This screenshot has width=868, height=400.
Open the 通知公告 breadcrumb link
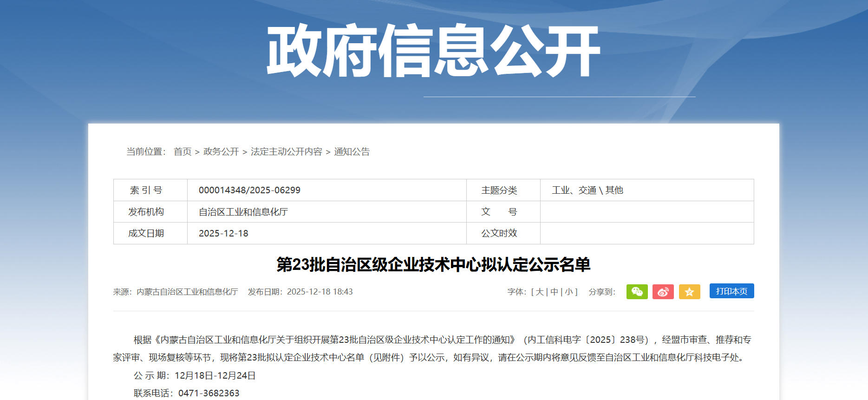352,151
